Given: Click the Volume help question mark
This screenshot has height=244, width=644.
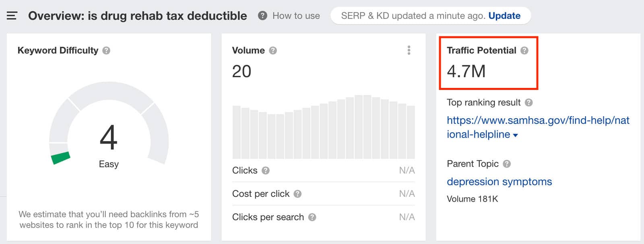Looking at the screenshot, I should tap(273, 50).
